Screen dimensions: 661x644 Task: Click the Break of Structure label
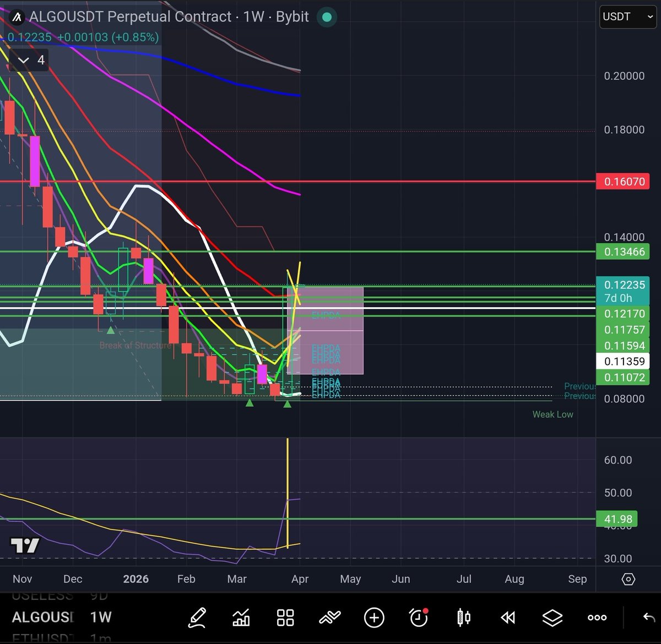tap(135, 345)
